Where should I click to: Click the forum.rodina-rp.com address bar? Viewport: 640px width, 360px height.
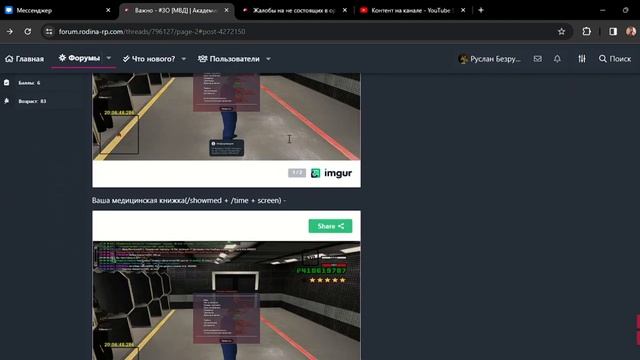click(306, 31)
